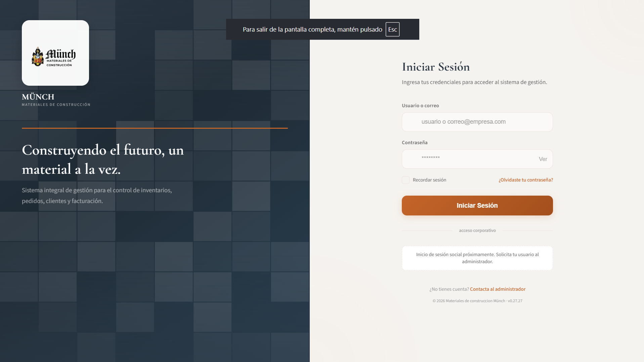
Task: Click the copyright text 'v0.27.27'
Action: point(515,301)
